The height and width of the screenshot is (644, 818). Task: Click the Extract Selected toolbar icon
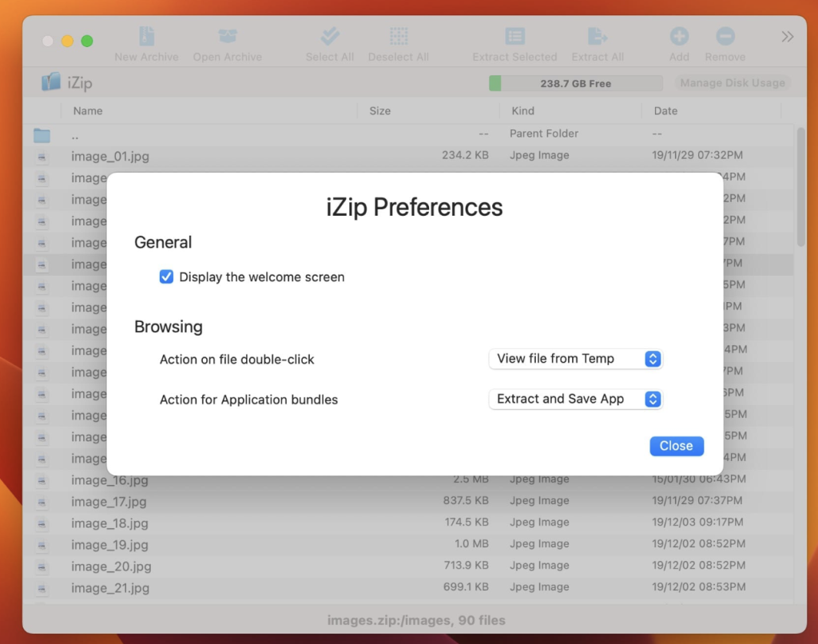pyautogui.click(x=515, y=36)
